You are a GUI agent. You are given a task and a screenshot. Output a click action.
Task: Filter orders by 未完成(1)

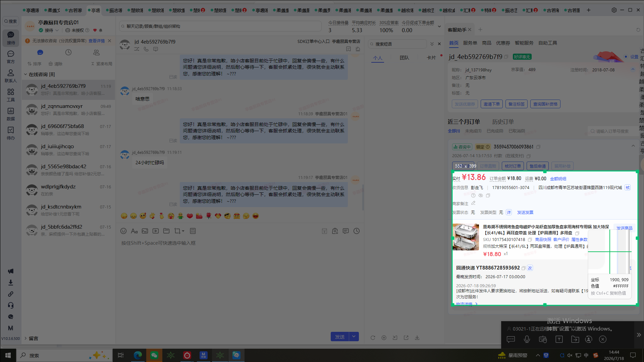pos(473,131)
